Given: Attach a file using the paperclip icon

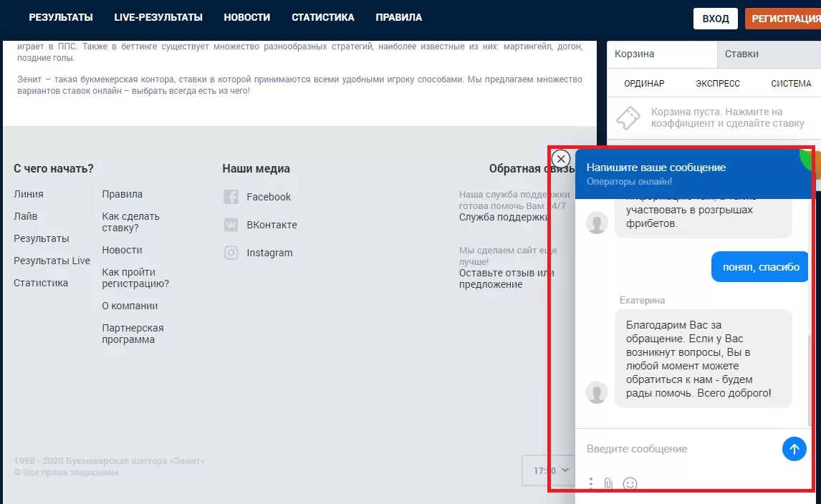Looking at the screenshot, I should (608, 483).
